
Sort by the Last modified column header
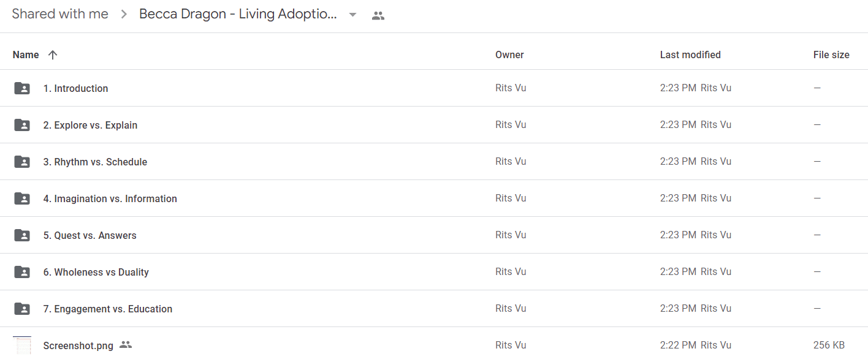(x=690, y=55)
